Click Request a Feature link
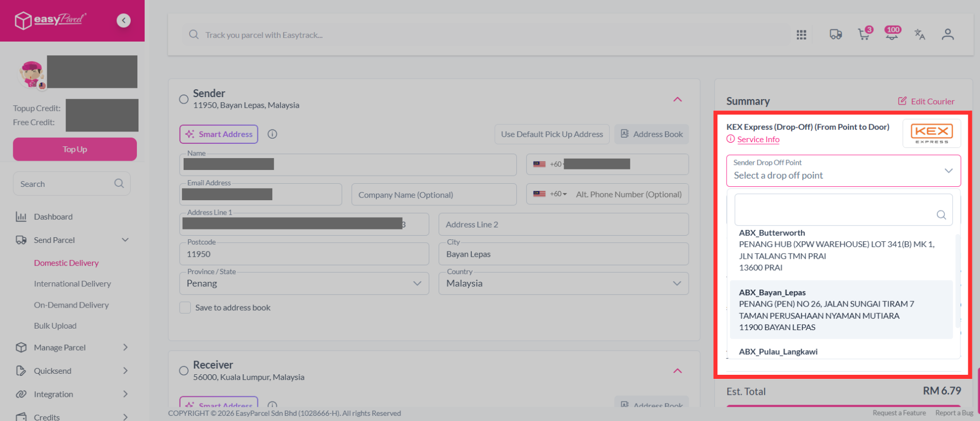 pos(899,413)
